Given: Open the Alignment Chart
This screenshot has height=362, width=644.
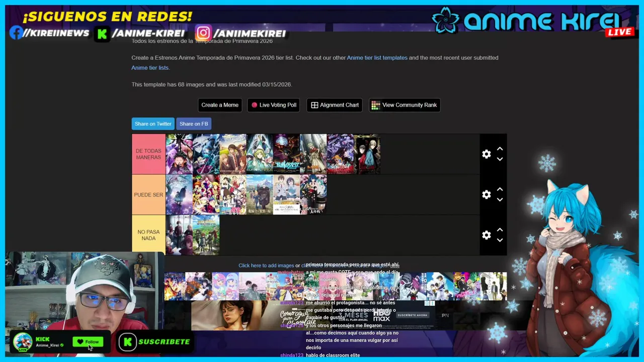Looking at the screenshot, I should (335, 105).
